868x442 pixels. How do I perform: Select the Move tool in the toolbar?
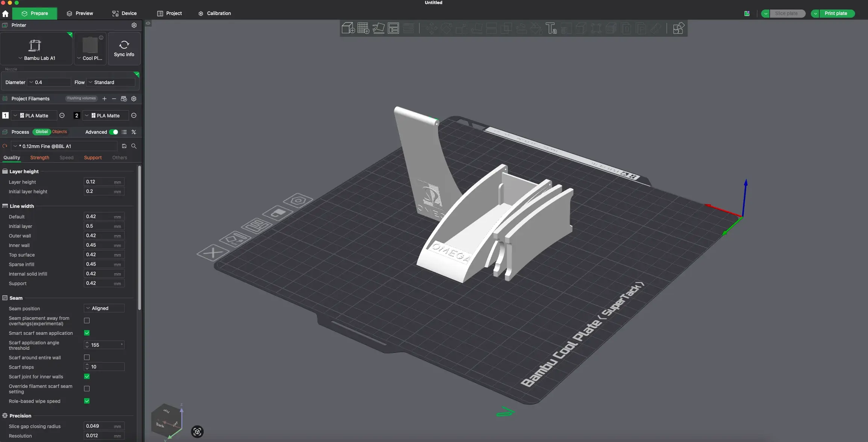click(432, 28)
